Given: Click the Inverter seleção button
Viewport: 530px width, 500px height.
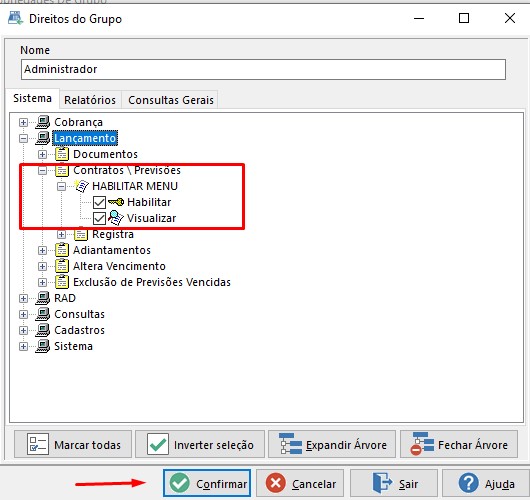Looking at the screenshot, I should tap(200, 444).
